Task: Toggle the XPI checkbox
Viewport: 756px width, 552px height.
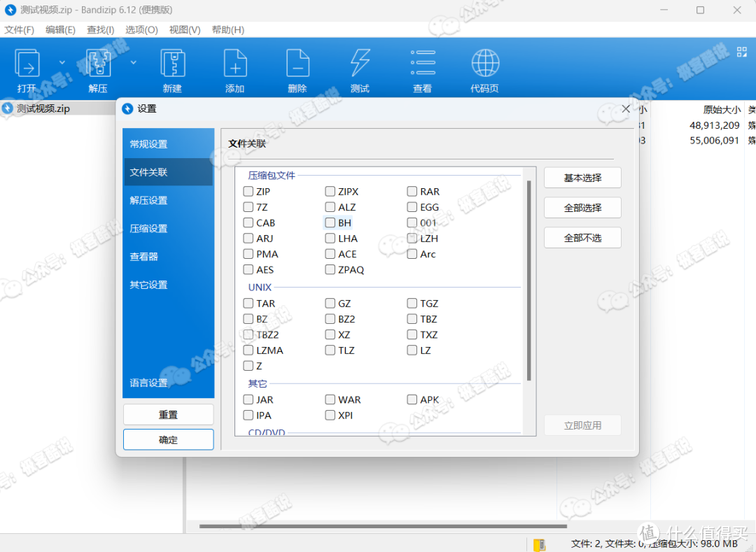Action: click(x=330, y=415)
